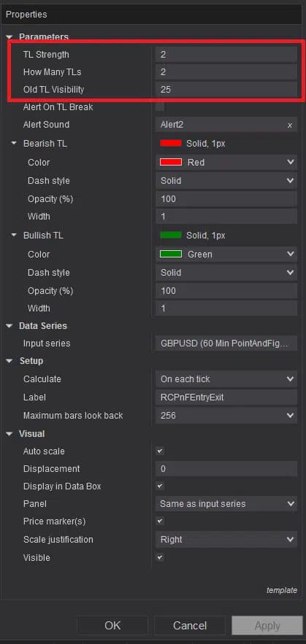306x644 pixels.
Task: Collapse the Visual section
Action: click(x=9, y=434)
